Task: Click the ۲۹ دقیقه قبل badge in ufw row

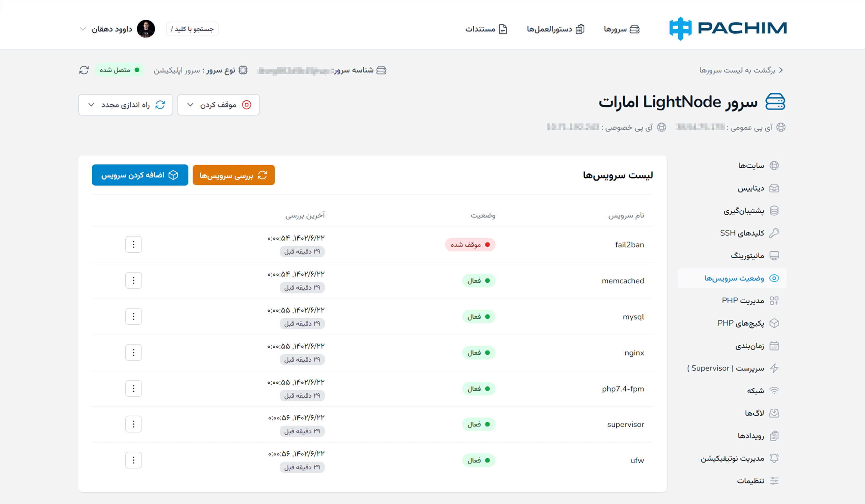Action: (x=302, y=467)
